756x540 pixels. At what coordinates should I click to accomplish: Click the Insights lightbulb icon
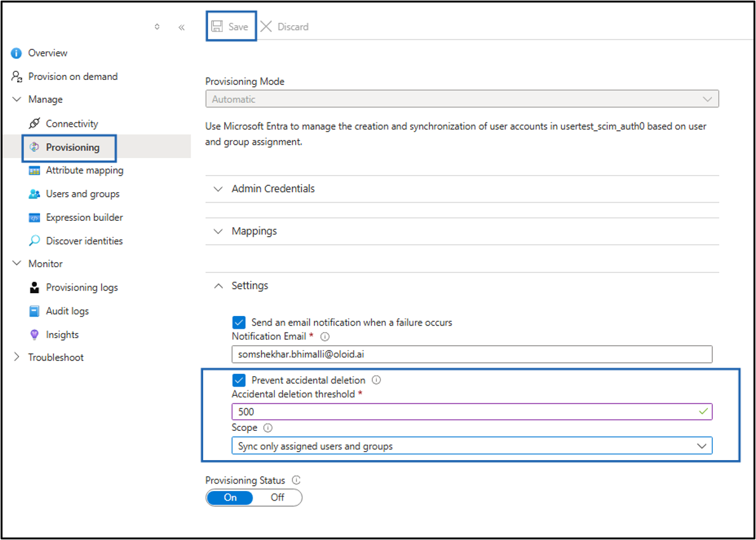click(34, 334)
